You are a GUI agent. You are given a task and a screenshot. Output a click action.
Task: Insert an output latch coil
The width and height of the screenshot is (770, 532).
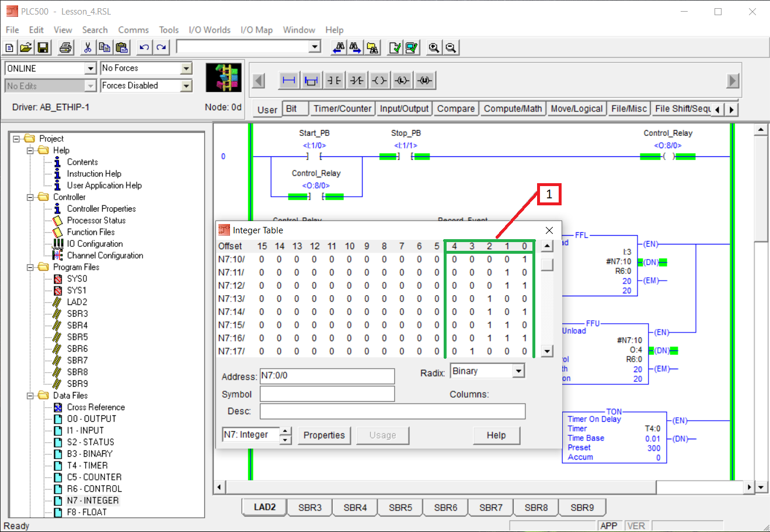402,80
